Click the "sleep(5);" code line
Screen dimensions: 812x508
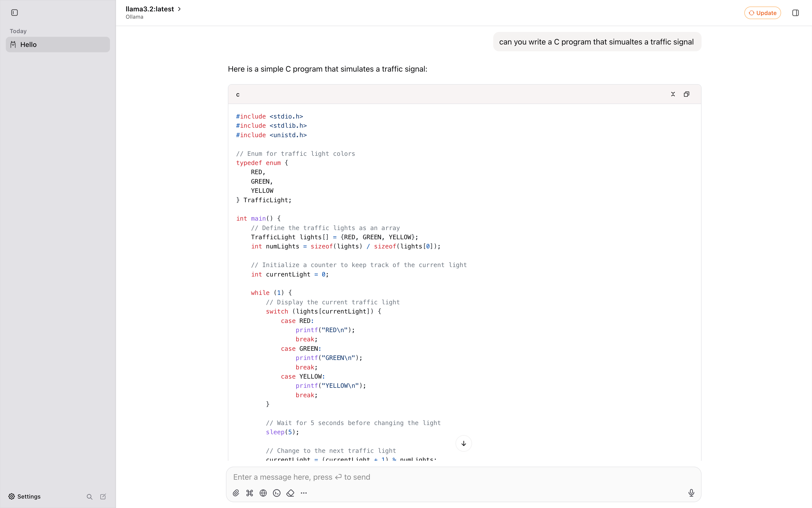tap(283, 432)
